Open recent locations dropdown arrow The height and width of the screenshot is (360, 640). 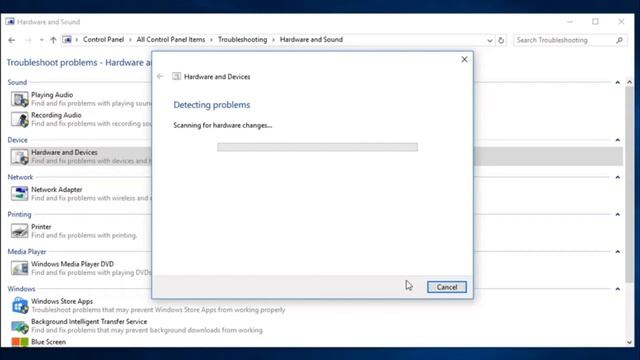[x=41, y=40]
